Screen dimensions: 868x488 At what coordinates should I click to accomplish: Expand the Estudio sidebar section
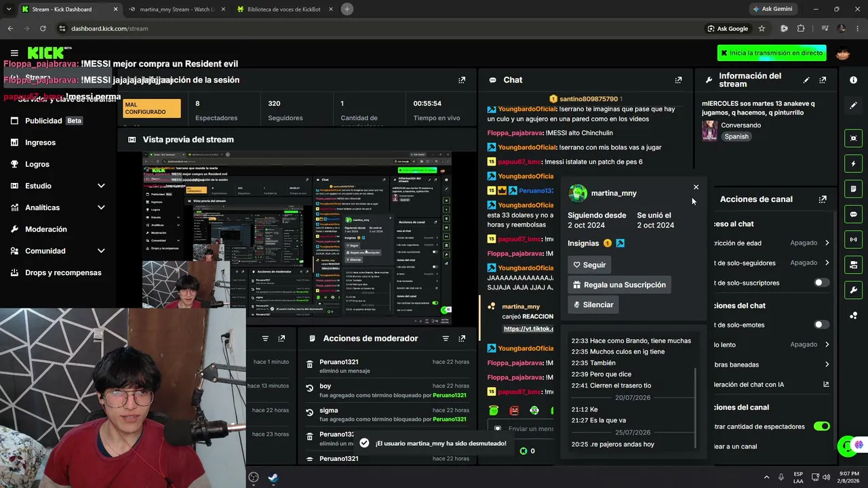tap(101, 186)
